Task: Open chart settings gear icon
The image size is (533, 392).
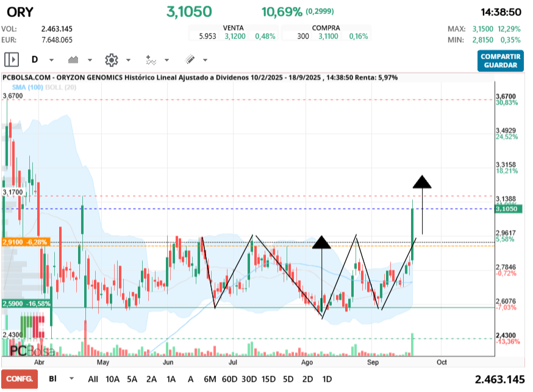Action: [x=111, y=60]
